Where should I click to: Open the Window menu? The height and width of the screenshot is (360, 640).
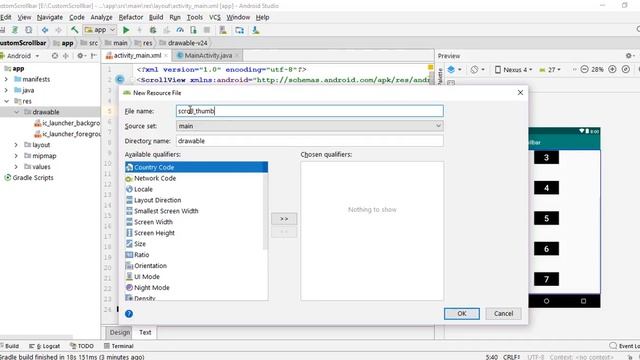pos(238,17)
